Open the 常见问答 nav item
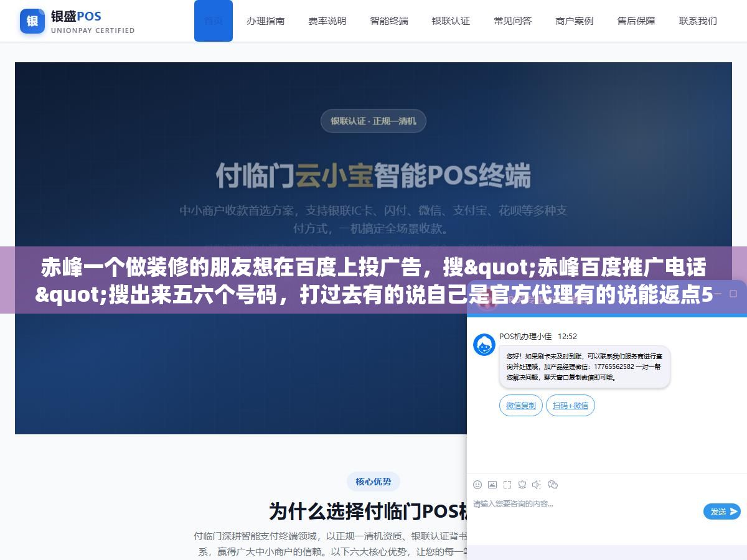 513,21
